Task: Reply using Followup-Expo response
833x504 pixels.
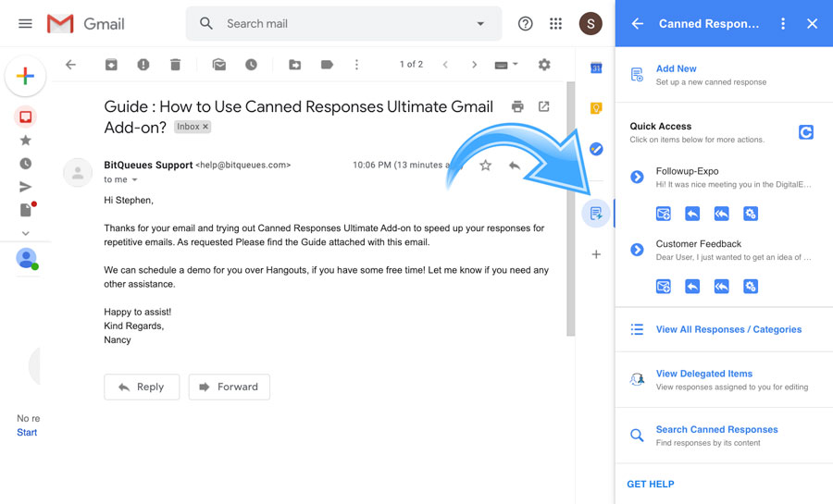Action: tap(691, 214)
